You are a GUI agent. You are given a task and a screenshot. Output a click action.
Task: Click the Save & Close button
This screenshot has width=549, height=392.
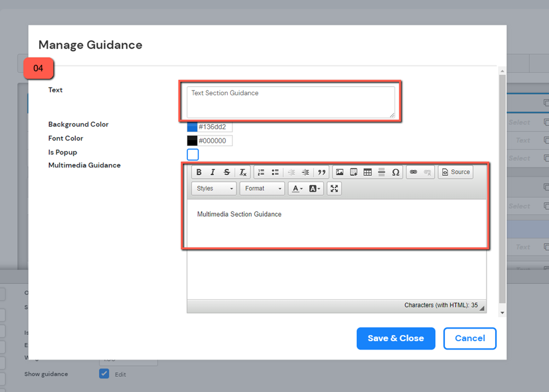point(395,338)
